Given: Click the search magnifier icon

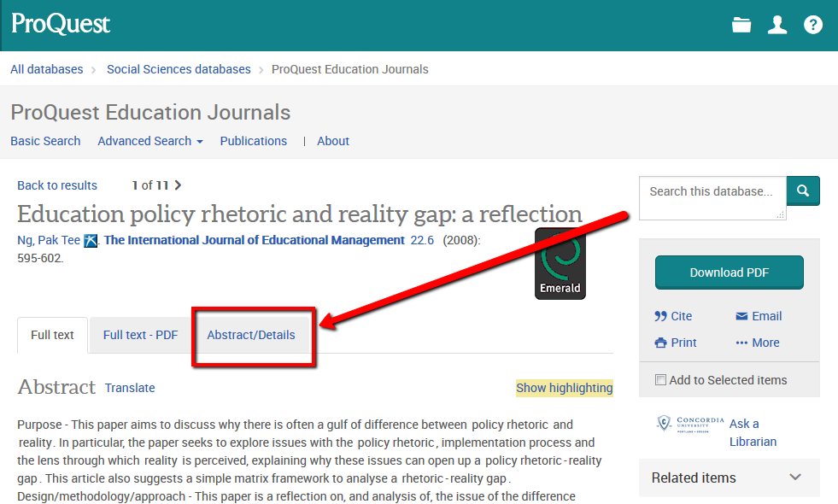Looking at the screenshot, I should click(802, 190).
